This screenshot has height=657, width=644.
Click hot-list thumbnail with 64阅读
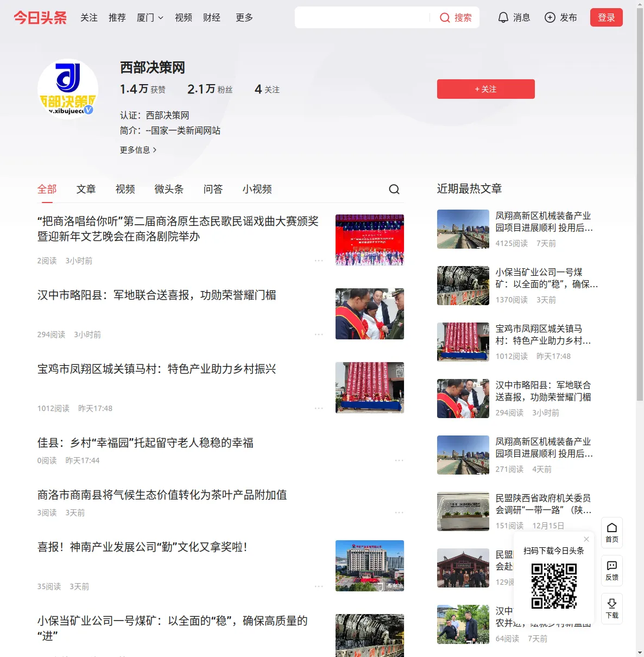[463, 624]
